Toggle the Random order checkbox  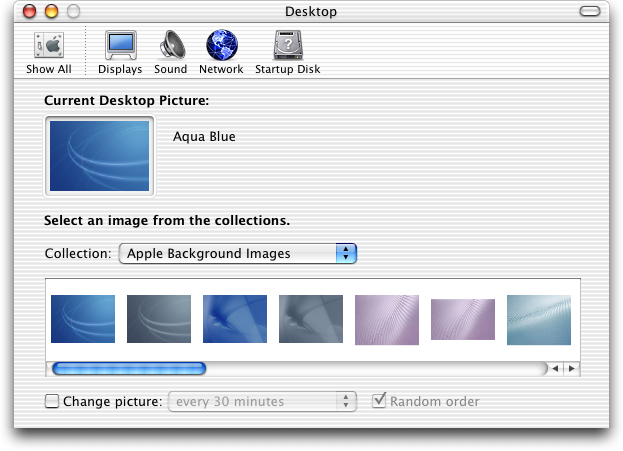pos(379,400)
